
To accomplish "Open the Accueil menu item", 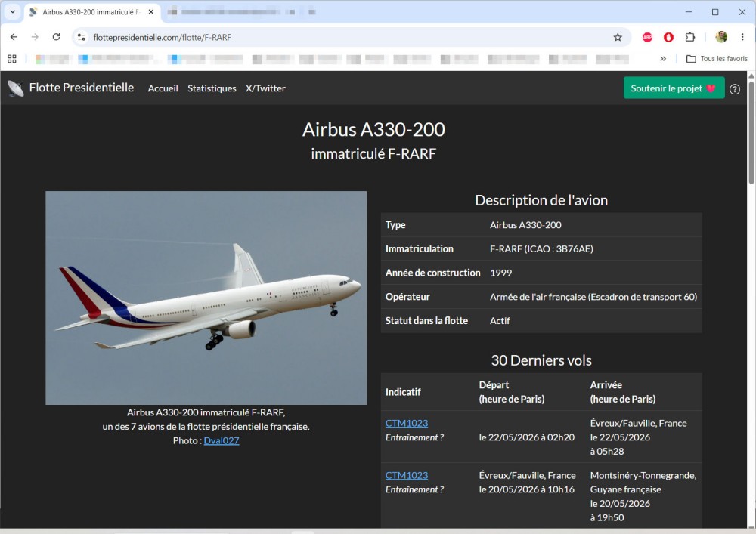I will click(163, 88).
